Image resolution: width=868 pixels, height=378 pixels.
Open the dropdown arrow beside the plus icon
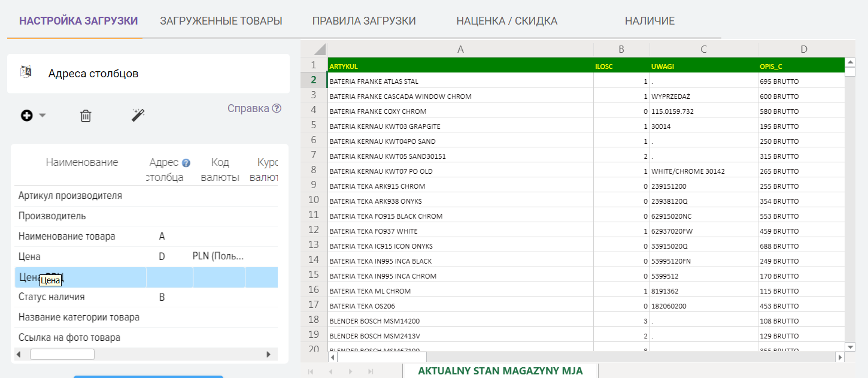43,116
